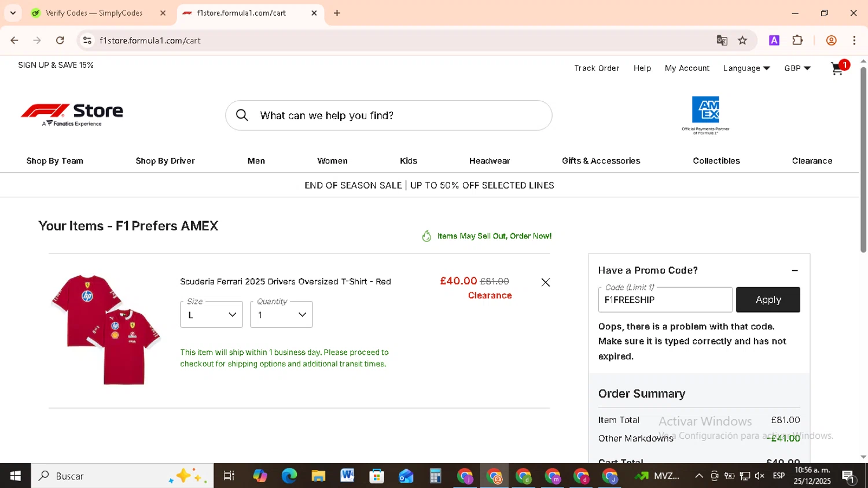868x488 pixels.
Task: Open Outlook from the taskbar
Action: click(406, 476)
